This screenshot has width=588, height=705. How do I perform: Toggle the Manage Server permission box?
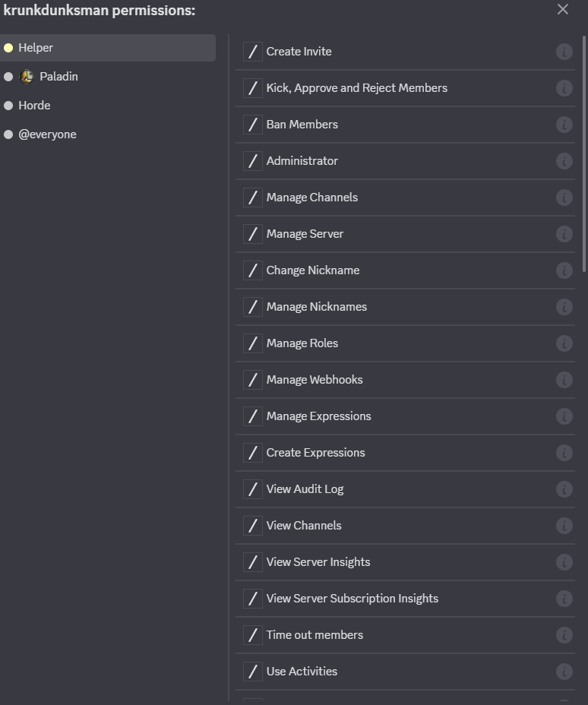click(x=253, y=234)
